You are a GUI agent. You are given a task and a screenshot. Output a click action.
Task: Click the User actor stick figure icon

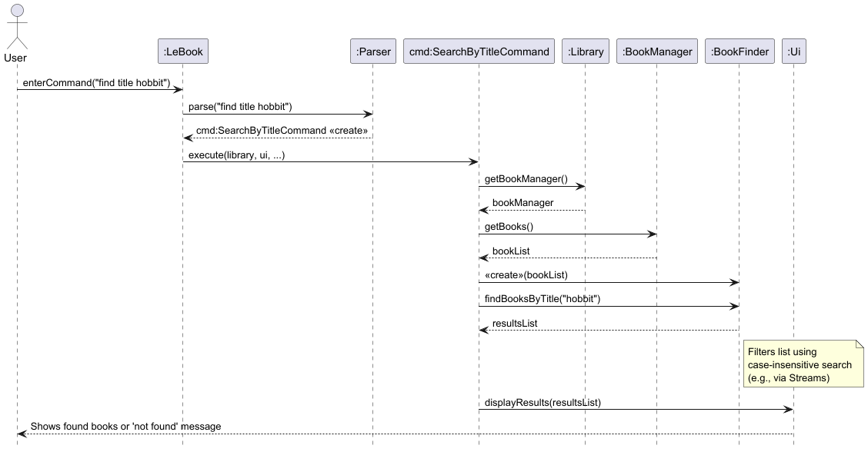click(17, 27)
